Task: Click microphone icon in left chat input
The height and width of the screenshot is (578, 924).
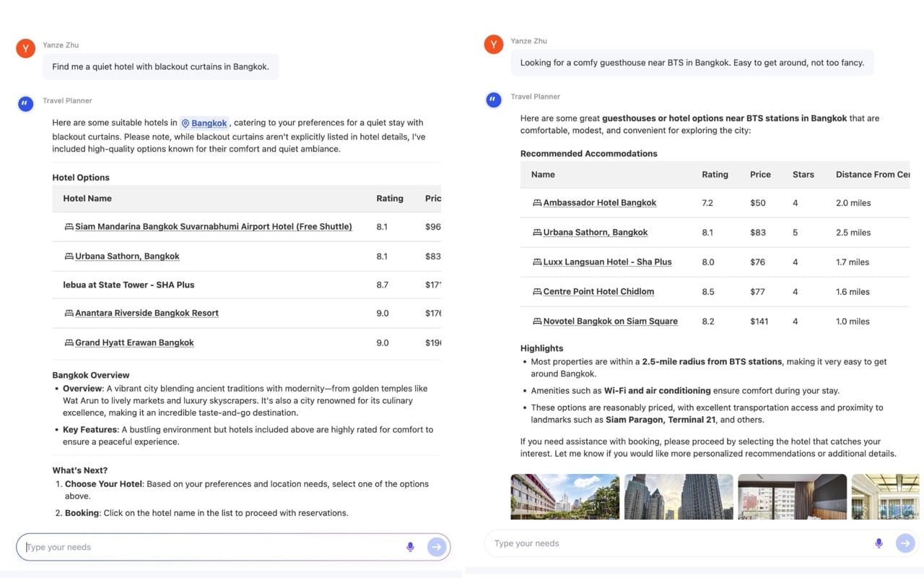Action: [x=410, y=547]
